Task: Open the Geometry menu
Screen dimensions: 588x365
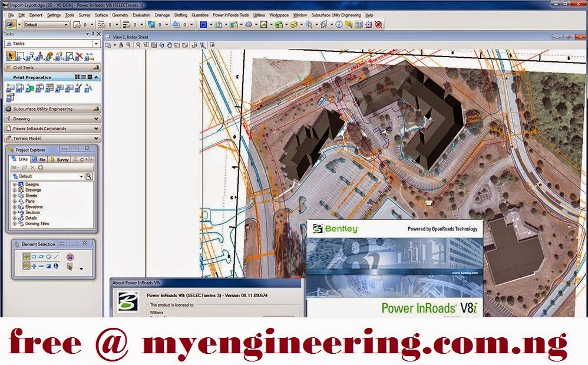Action: (x=120, y=15)
